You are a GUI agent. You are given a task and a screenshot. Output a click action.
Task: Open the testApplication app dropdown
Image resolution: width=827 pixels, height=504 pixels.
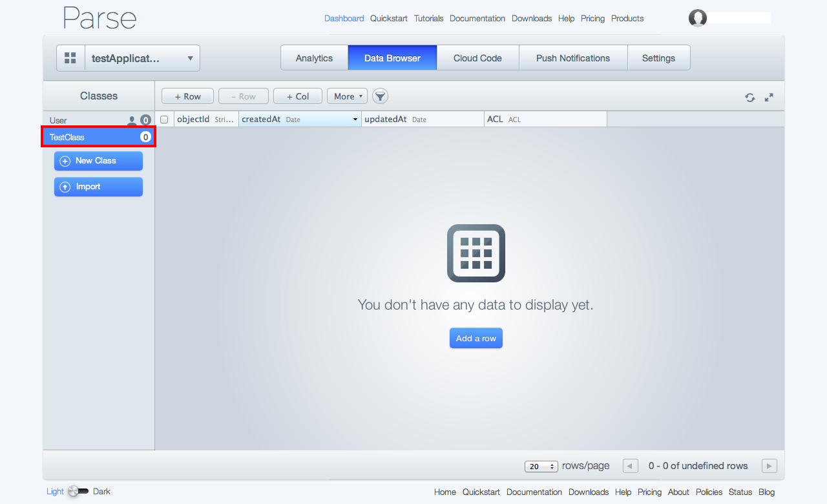[x=142, y=58]
